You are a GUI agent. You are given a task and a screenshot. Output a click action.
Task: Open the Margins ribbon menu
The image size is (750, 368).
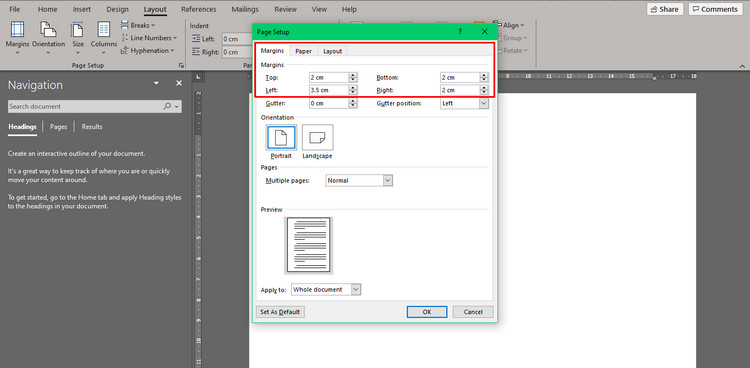point(17,37)
